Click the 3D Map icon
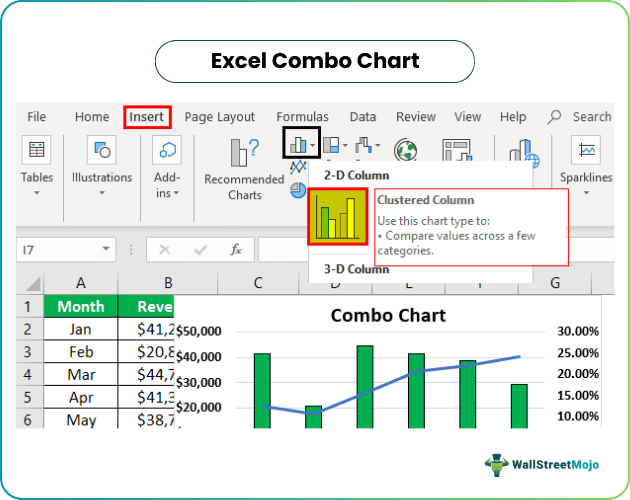Image resolution: width=630 pixels, height=500 pixels. click(x=524, y=151)
